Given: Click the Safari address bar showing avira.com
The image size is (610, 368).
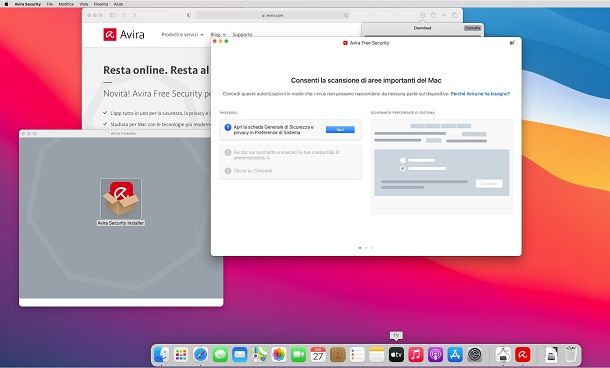Looking at the screenshot, I should (x=272, y=15).
